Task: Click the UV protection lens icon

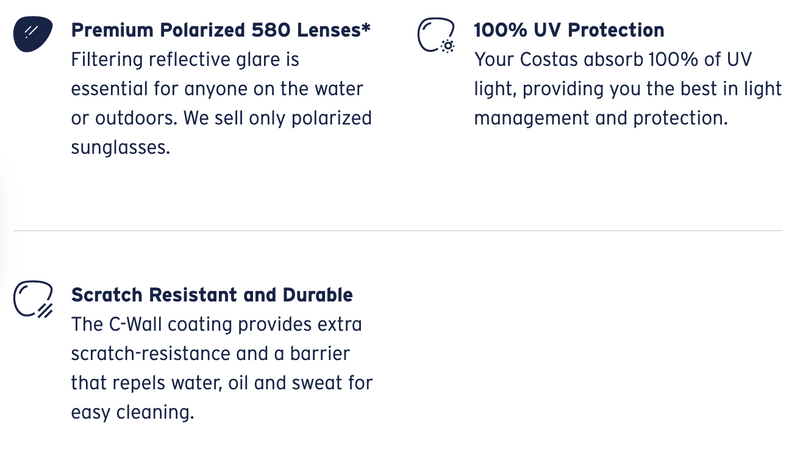Action: pos(436,35)
